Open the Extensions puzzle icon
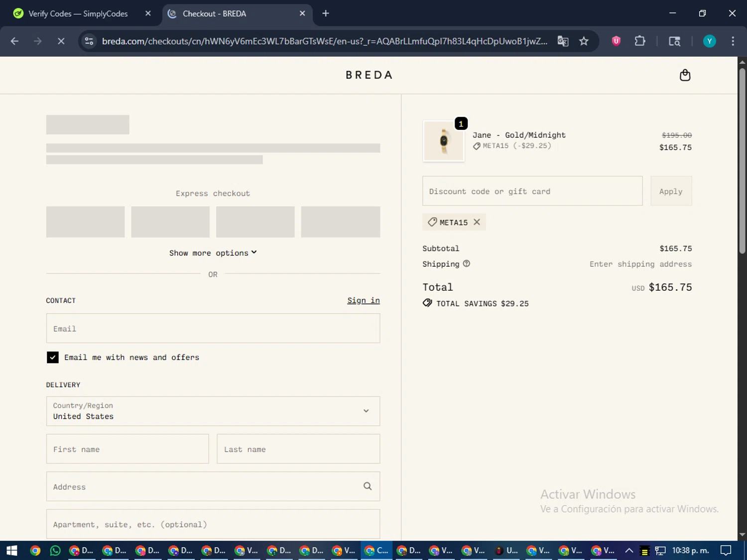The height and width of the screenshot is (560, 747). (x=640, y=41)
